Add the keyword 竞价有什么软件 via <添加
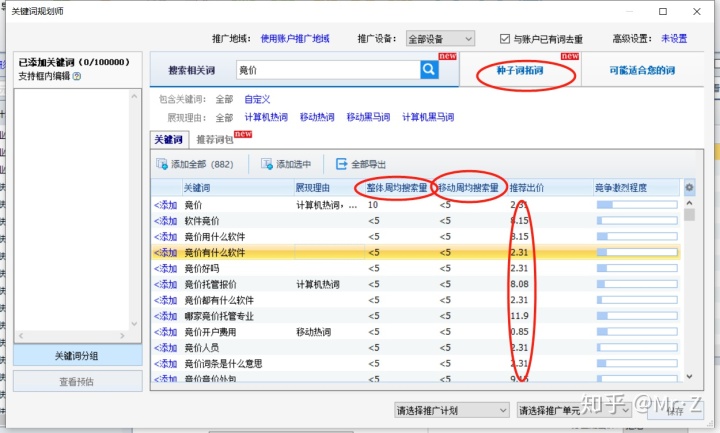Viewport: 720px width, 433px height. [165, 253]
